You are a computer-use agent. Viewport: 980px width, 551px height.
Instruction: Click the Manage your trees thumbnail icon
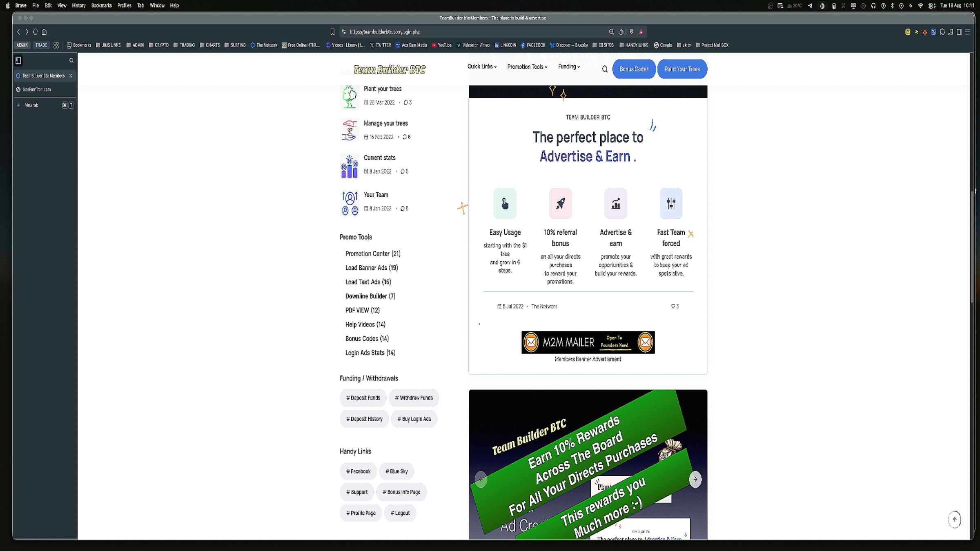pos(350,130)
